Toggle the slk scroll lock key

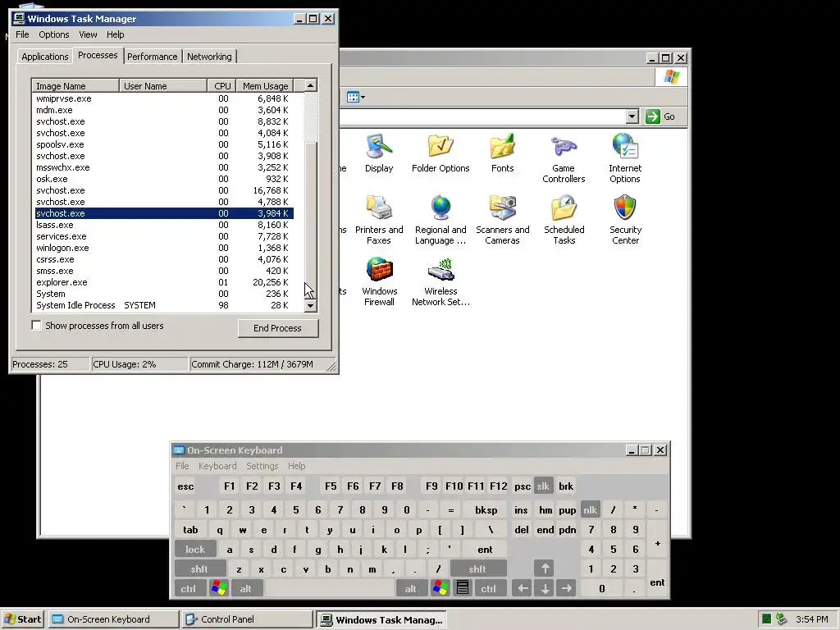click(x=543, y=486)
